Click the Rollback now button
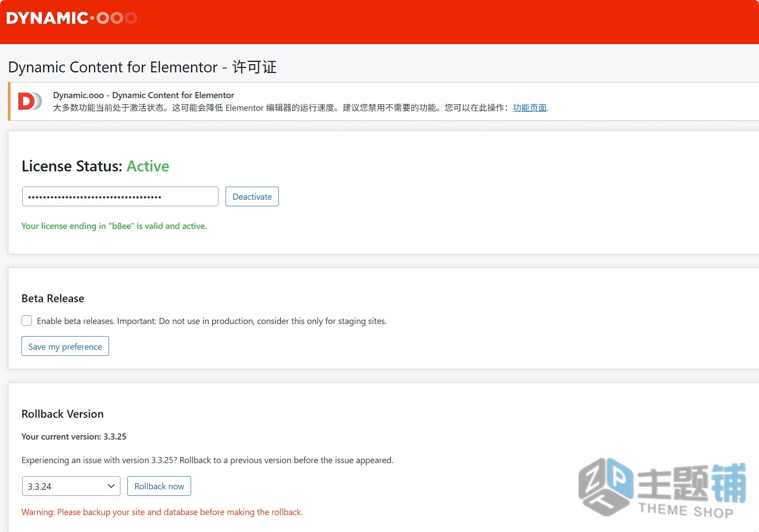 tap(159, 486)
